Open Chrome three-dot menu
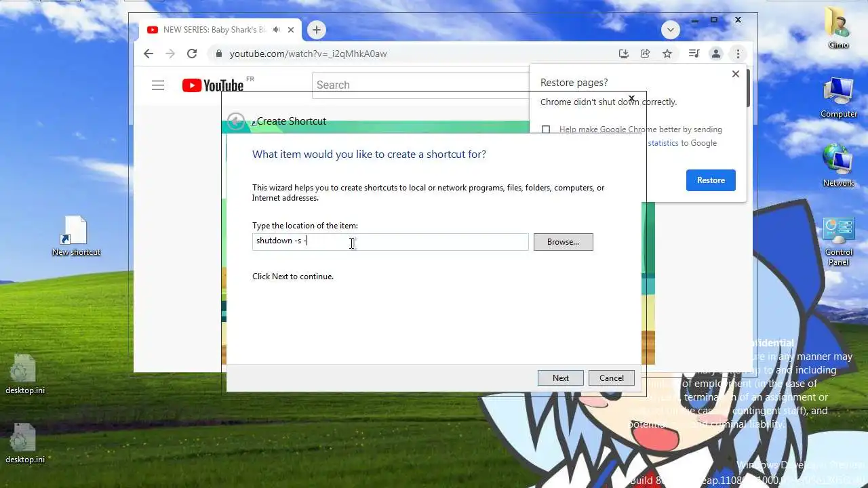Image resolution: width=868 pixels, height=488 pixels. tap(738, 54)
